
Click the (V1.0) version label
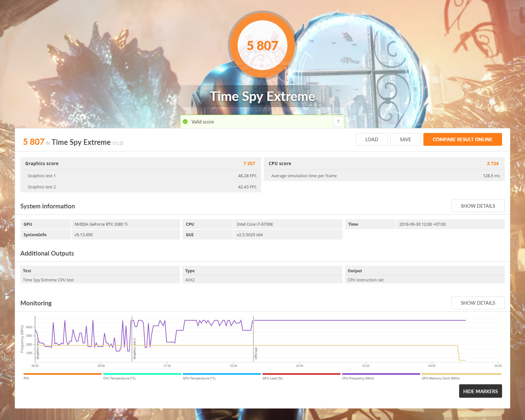click(118, 143)
